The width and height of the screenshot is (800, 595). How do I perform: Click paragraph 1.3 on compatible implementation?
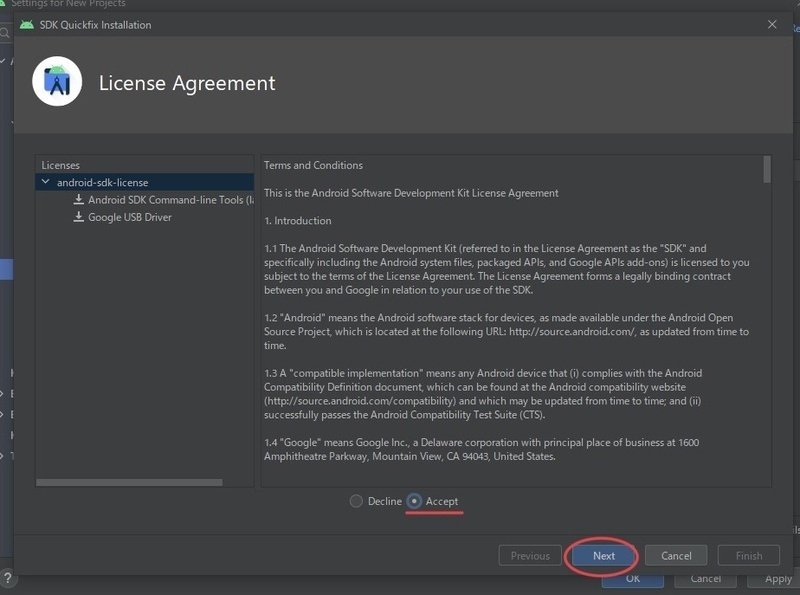tap(483, 394)
